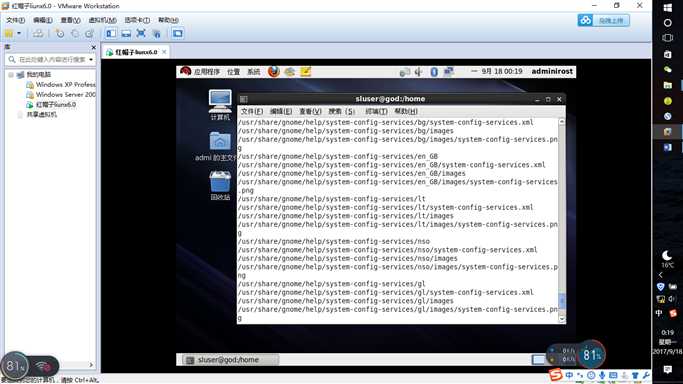Open the GNOME 位置 menu

pos(233,72)
